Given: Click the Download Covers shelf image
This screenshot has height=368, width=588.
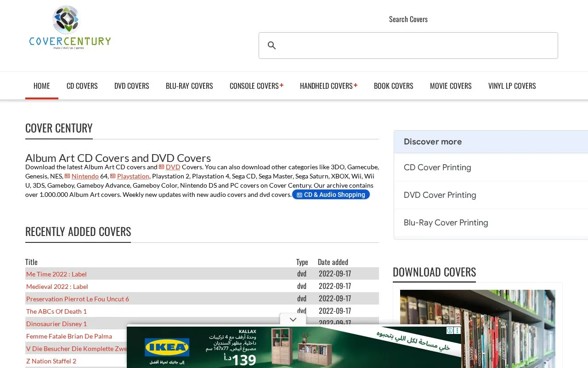Looking at the screenshot, I should 478,328.
